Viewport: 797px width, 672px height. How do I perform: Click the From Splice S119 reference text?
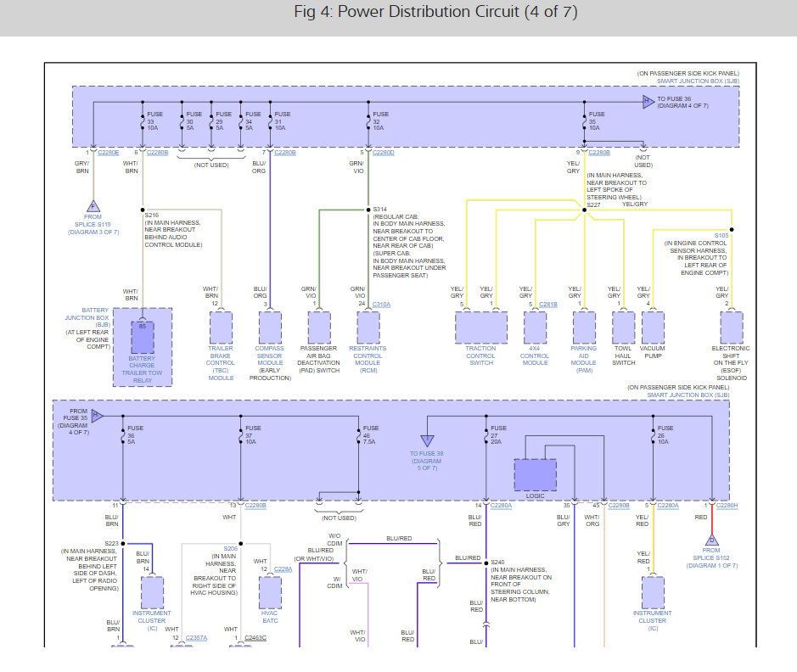coord(93,225)
